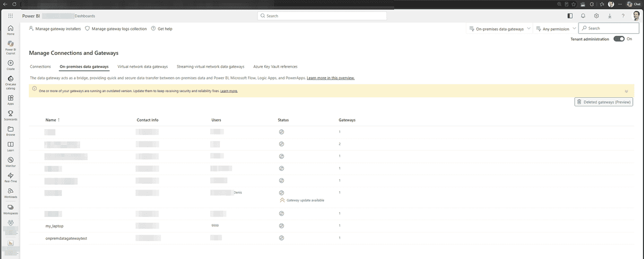Screen dimensions: 644x259
Task: Open Power BI Copilot from sidebar
Action: 10,47
